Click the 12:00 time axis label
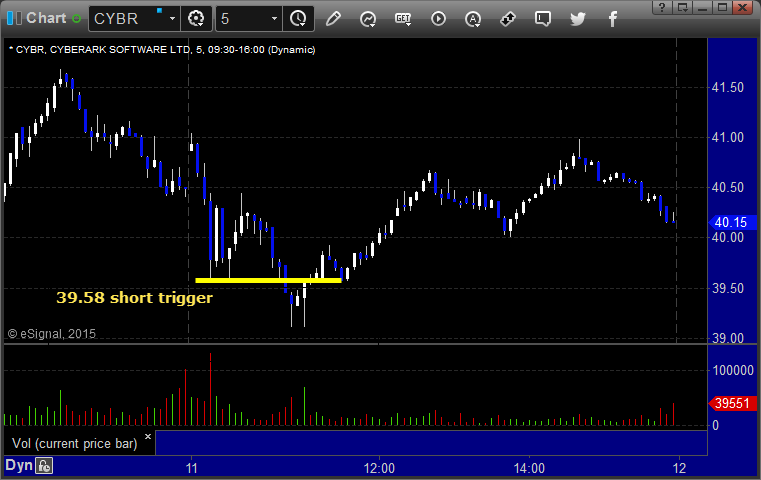The height and width of the screenshot is (480, 761). pos(379,468)
